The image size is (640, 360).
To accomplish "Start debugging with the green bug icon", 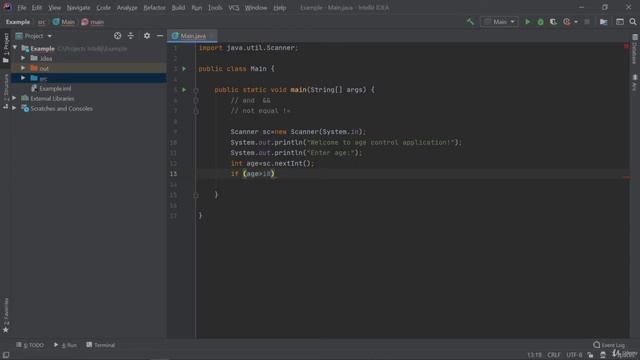I will (540, 22).
